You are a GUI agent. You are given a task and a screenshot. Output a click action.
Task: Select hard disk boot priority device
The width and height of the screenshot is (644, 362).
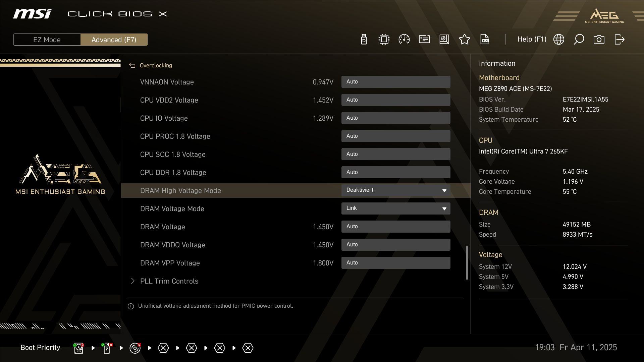(78, 348)
